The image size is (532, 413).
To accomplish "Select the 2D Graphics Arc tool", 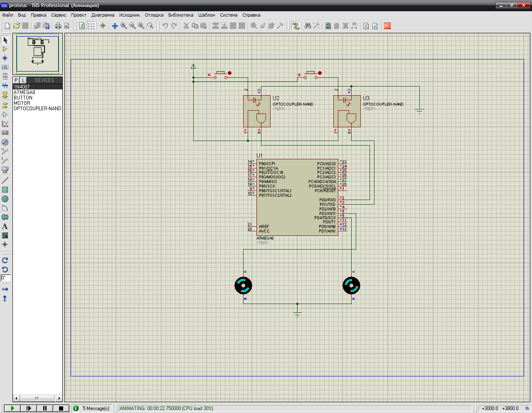I will click(5, 208).
